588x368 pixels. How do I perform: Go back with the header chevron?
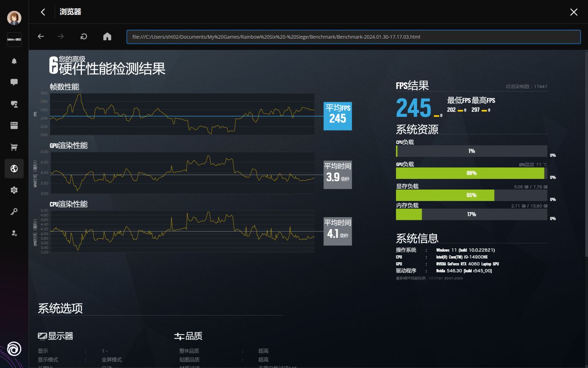click(43, 12)
